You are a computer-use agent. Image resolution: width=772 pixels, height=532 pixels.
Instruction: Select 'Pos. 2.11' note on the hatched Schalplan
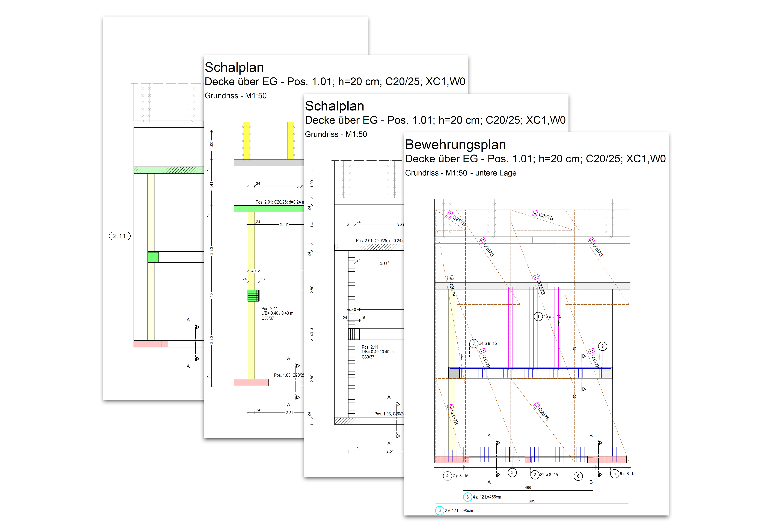[x=370, y=347]
